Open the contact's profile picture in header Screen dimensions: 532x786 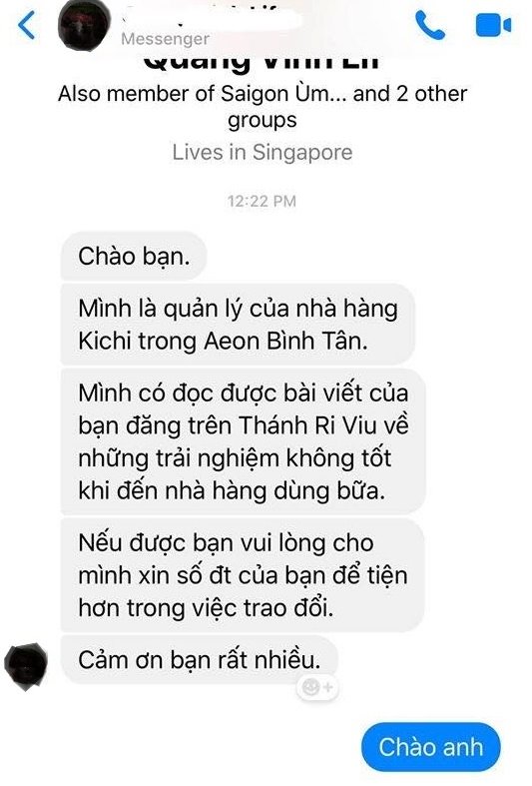84,24
